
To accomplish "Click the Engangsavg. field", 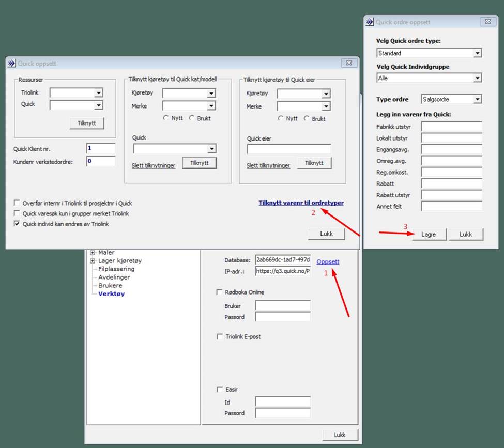I will [x=451, y=149].
